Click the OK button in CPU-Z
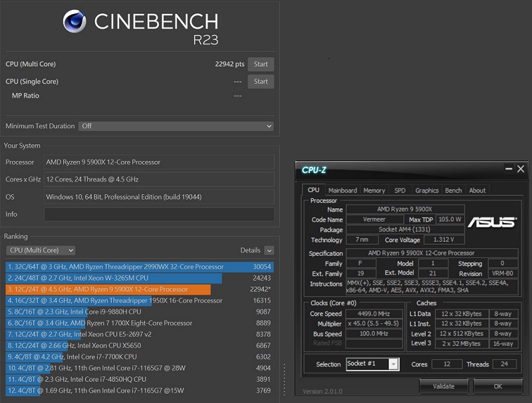 (x=497, y=386)
